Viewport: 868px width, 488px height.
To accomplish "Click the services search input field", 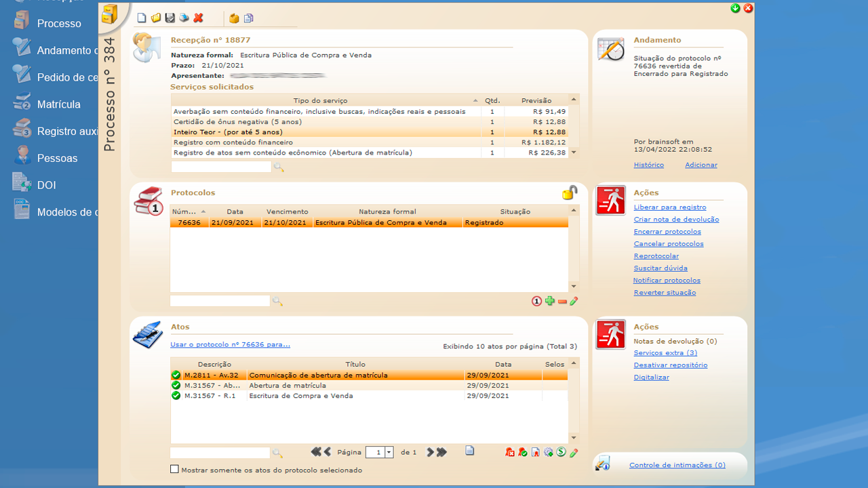I will (220, 167).
